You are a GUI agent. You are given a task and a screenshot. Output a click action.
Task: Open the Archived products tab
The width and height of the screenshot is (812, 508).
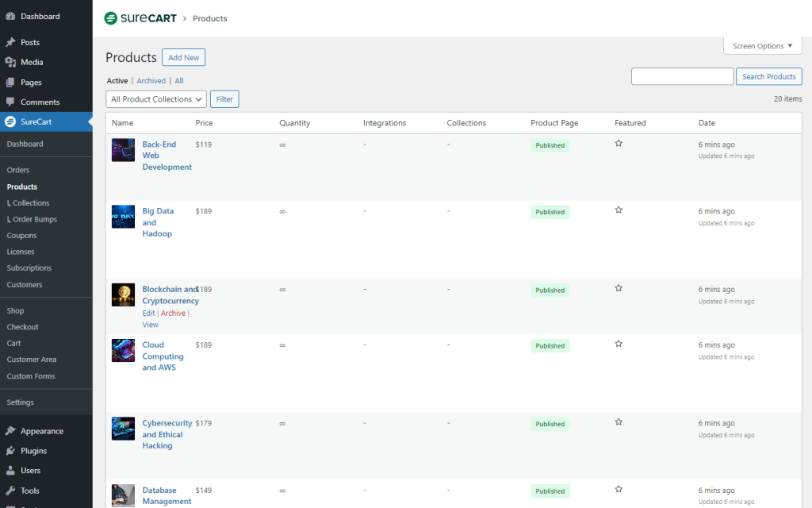pyautogui.click(x=151, y=81)
